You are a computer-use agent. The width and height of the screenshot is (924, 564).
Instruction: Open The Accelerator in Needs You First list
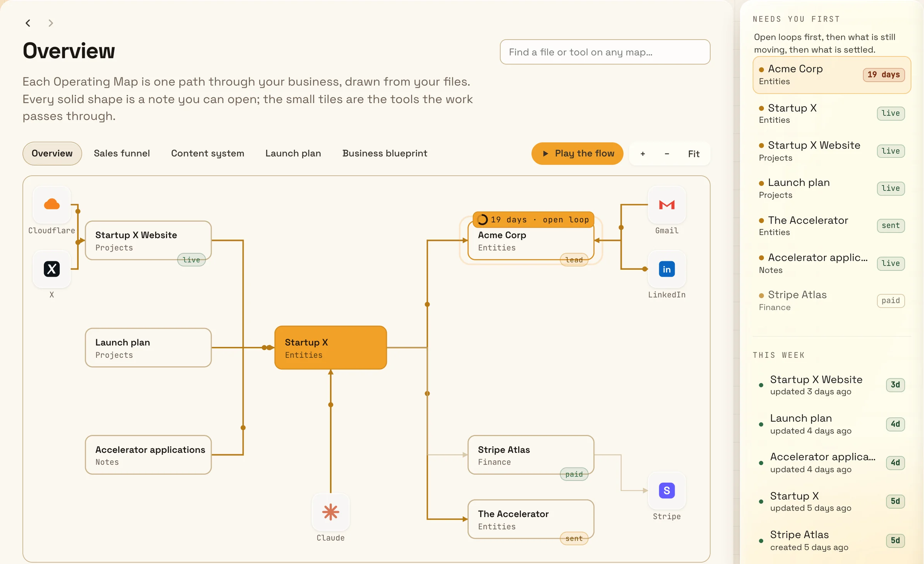click(832, 226)
